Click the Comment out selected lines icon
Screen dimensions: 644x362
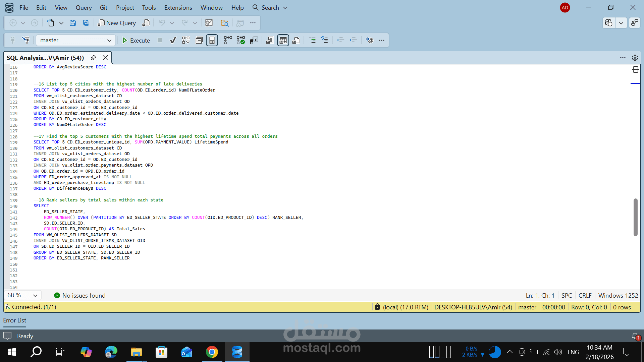(312, 40)
